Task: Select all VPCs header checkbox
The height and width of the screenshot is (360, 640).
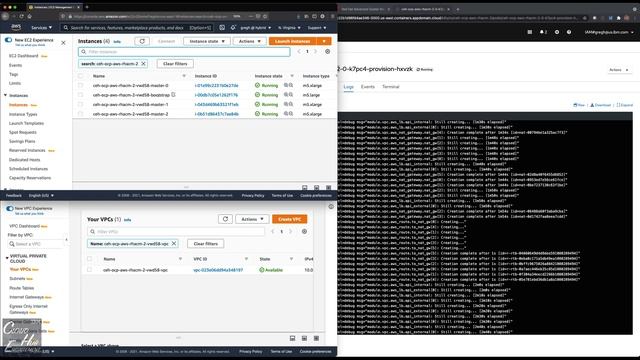Action: pos(89,259)
